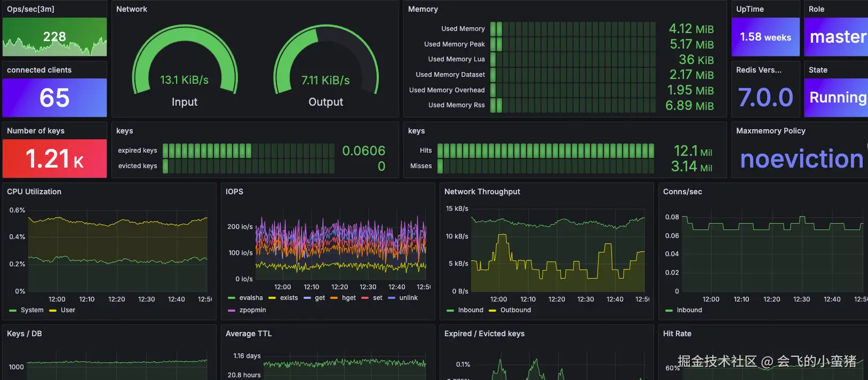Image resolution: width=868 pixels, height=380 pixels.
Task: Click the expired keys bar gauge
Action: 249,151
